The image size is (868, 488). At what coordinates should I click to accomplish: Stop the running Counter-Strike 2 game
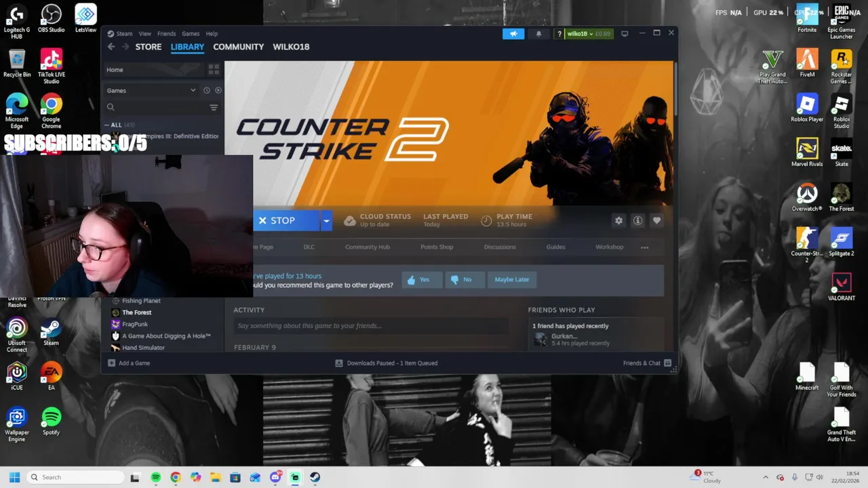click(285, 220)
